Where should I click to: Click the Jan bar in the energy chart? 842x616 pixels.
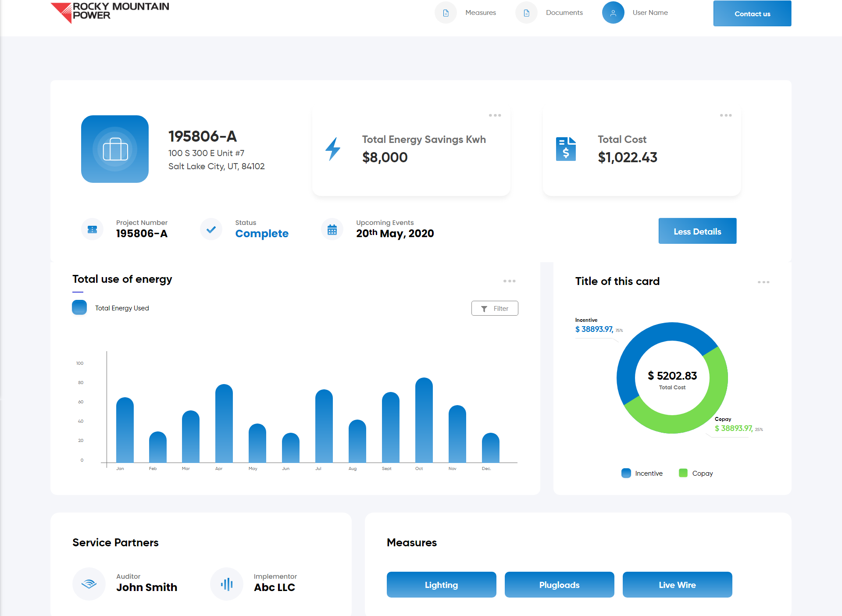[x=125, y=430]
